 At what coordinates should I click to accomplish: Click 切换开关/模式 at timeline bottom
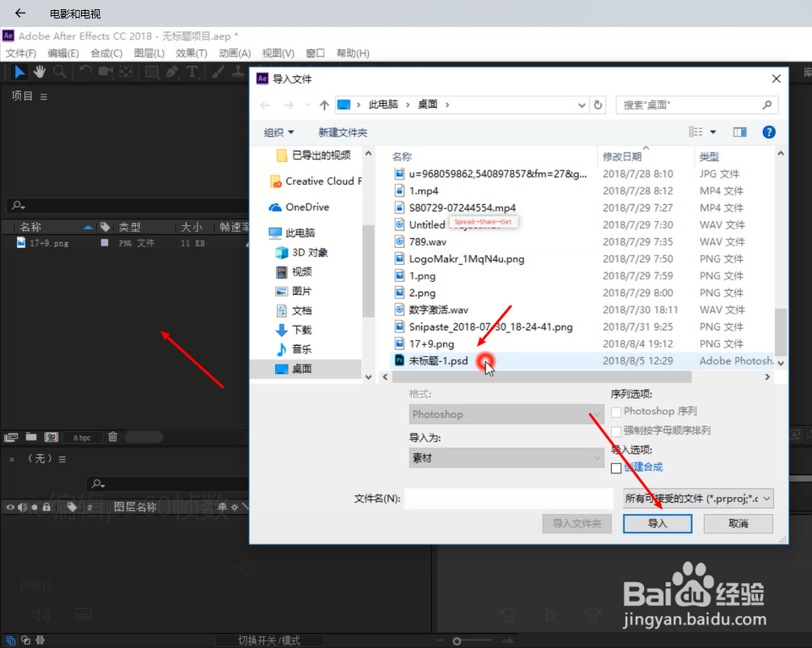coord(268,640)
